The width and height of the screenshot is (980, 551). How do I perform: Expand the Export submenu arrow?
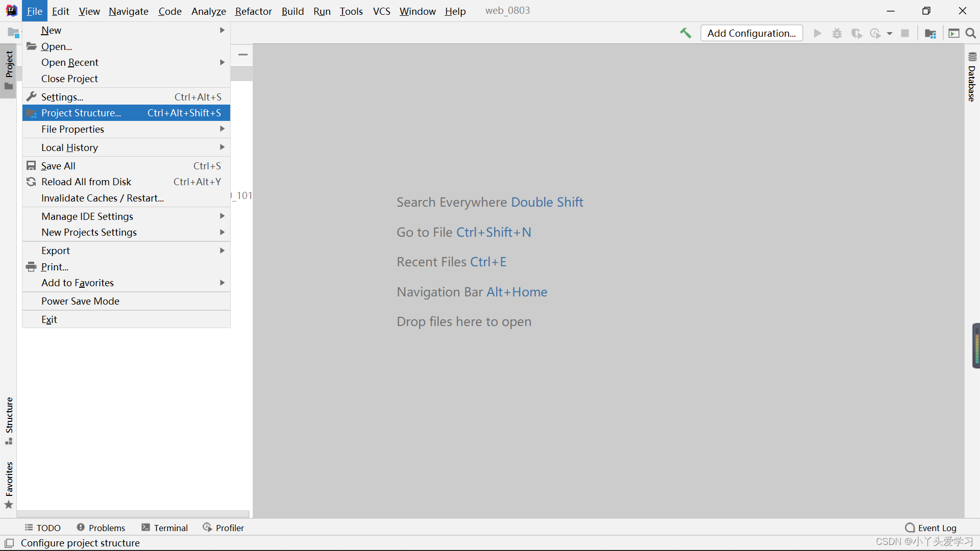pyautogui.click(x=223, y=251)
